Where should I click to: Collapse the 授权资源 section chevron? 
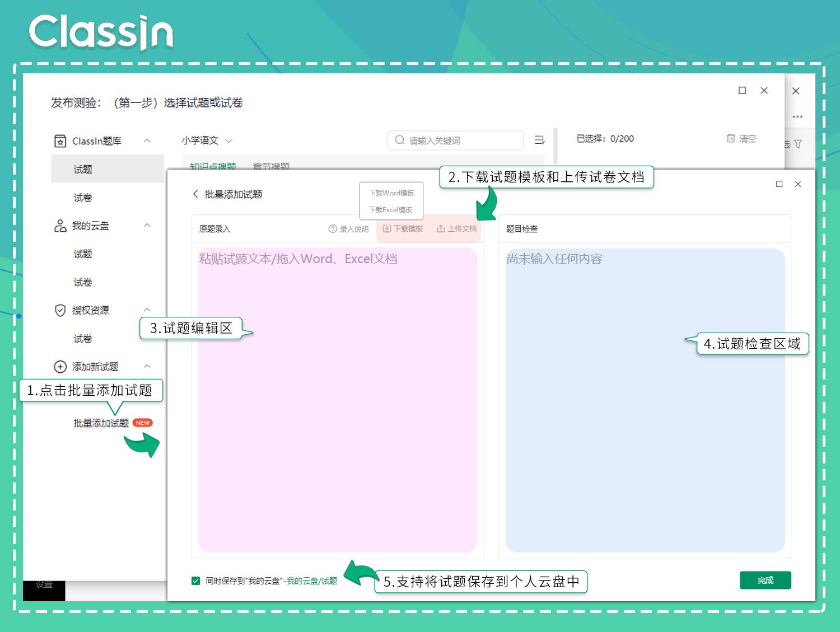(147, 310)
